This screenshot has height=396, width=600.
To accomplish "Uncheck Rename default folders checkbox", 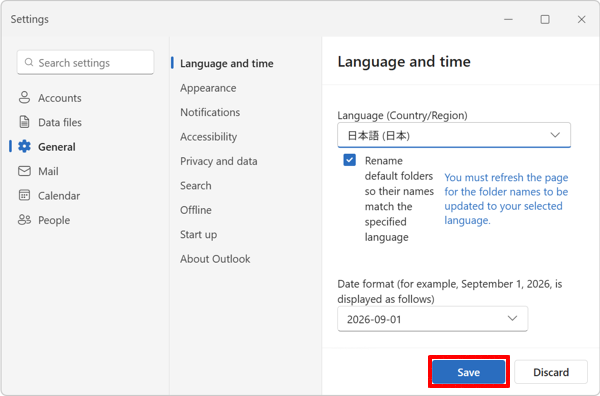I will tap(349, 160).
